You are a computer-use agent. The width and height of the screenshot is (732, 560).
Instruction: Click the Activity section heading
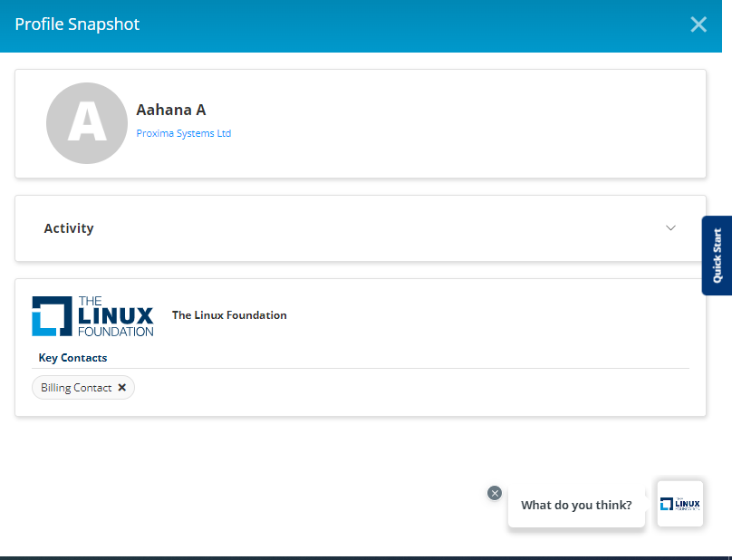pos(69,228)
